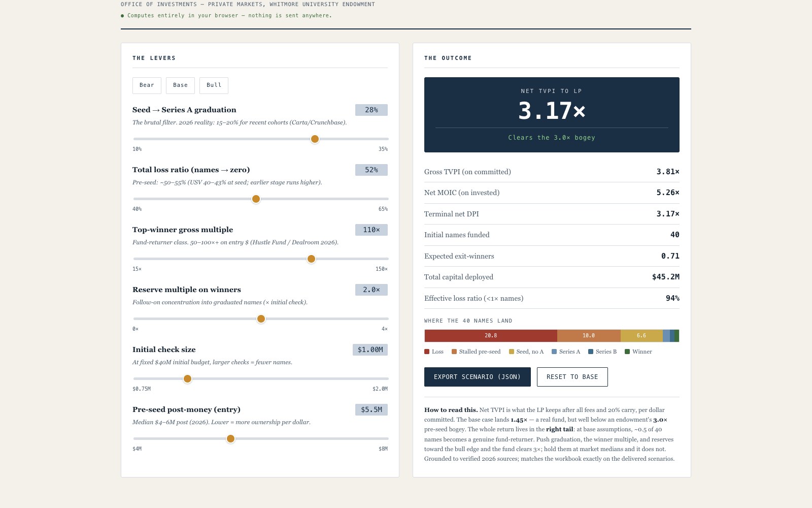Adjust the Total loss ratio slider handle
Screen dimensions: 812x508
[x=256, y=199]
